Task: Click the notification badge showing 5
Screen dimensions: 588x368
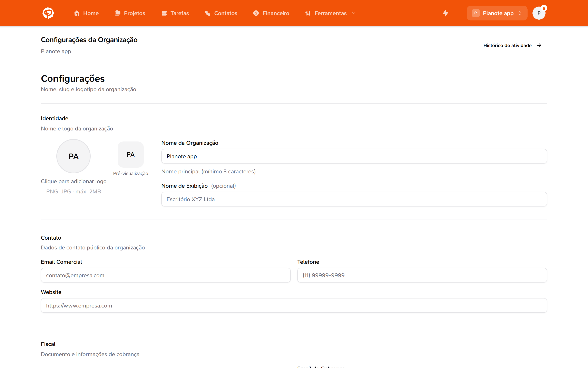Action: tap(544, 8)
